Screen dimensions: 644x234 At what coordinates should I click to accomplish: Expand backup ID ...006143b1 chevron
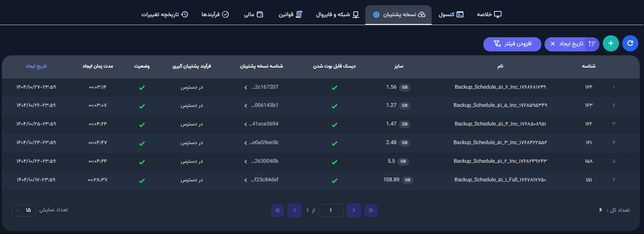pyautogui.click(x=246, y=106)
